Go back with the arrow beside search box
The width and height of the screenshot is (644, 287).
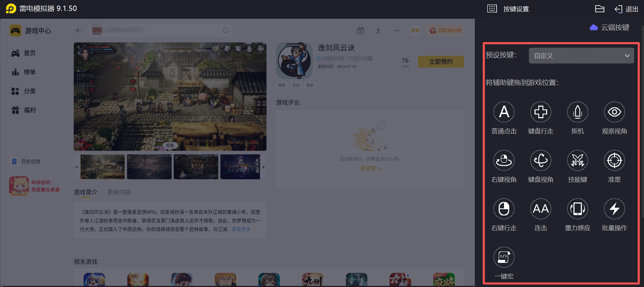point(79,31)
